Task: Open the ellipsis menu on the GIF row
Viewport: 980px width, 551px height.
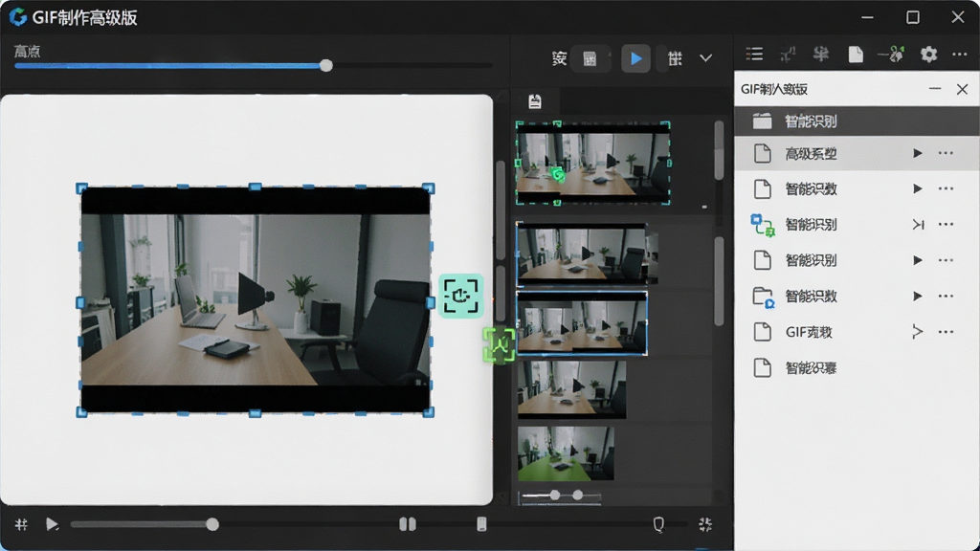Action: [946, 332]
